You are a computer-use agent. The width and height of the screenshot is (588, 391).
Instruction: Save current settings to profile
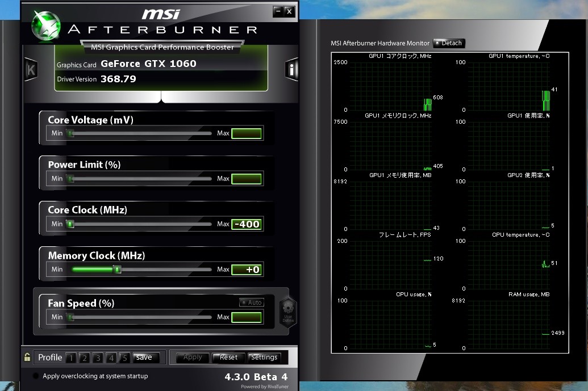pos(146,358)
